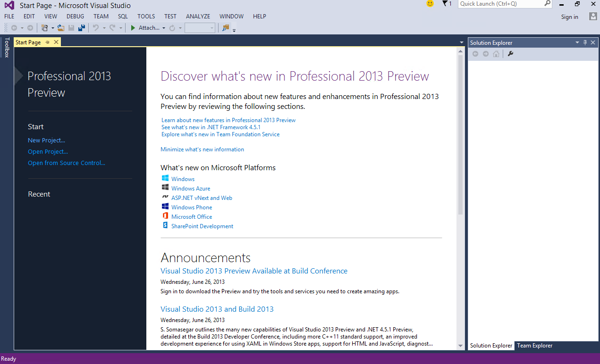The width and height of the screenshot is (600, 364).
Task: Click the Open File folder icon
Action: click(61, 28)
